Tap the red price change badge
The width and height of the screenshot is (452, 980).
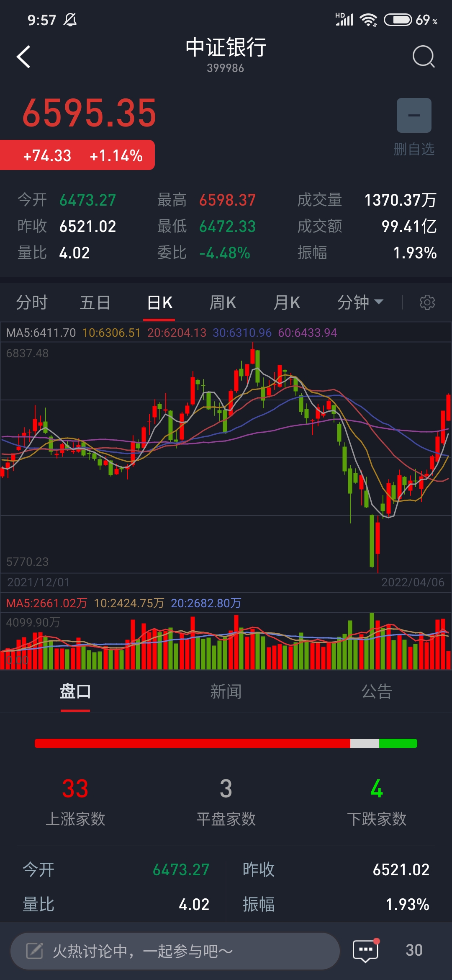[77, 155]
